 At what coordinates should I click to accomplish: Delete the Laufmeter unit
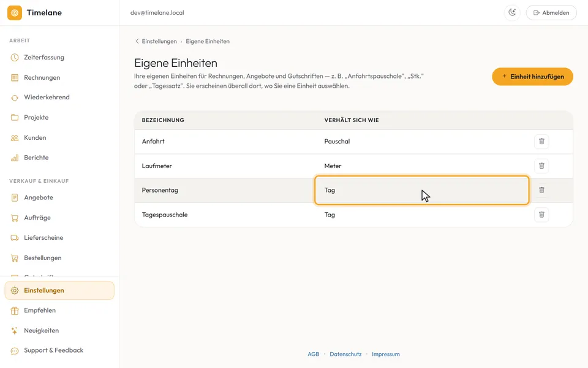[x=541, y=166]
